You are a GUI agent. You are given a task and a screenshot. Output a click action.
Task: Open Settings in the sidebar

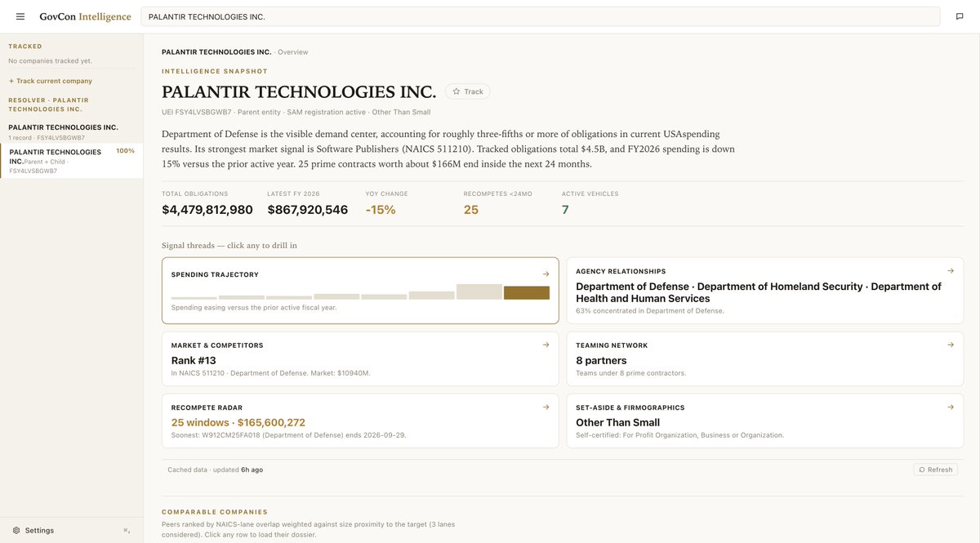click(x=39, y=530)
